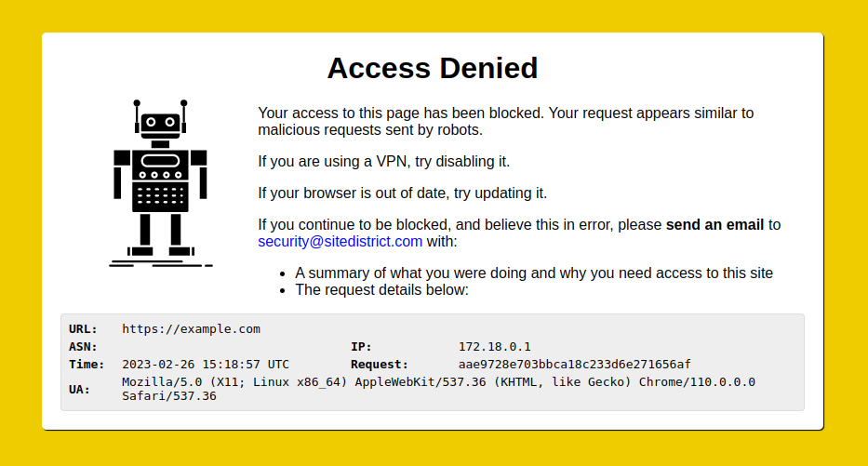Click the "IP:" field label
The height and width of the screenshot is (466, 868).
(361, 347)
